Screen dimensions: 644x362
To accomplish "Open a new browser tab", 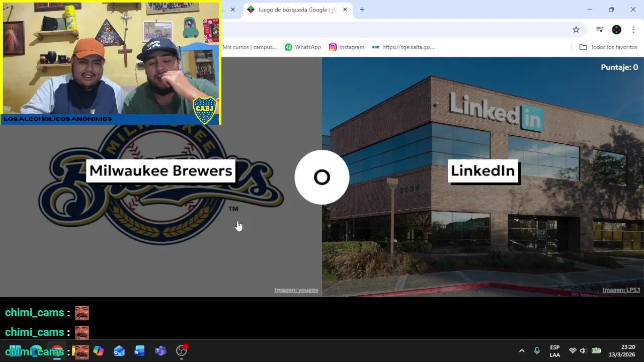I will click(x=362, y=10).
